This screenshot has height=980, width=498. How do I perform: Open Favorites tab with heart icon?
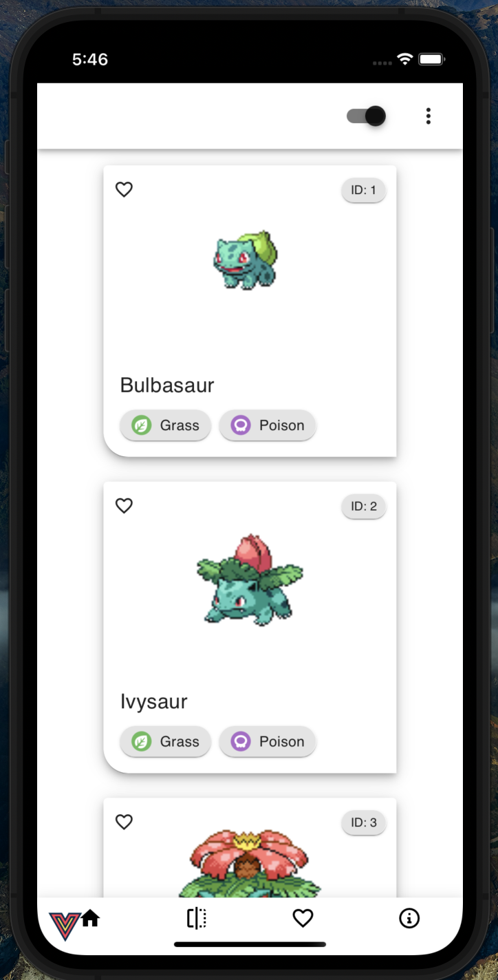click(x=303, y=918)
